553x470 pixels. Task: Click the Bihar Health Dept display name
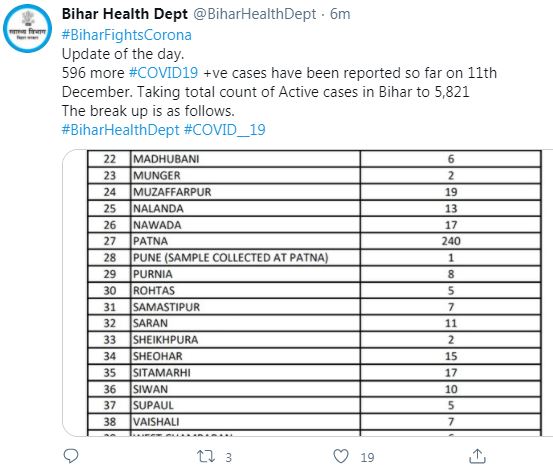(125, 14)
